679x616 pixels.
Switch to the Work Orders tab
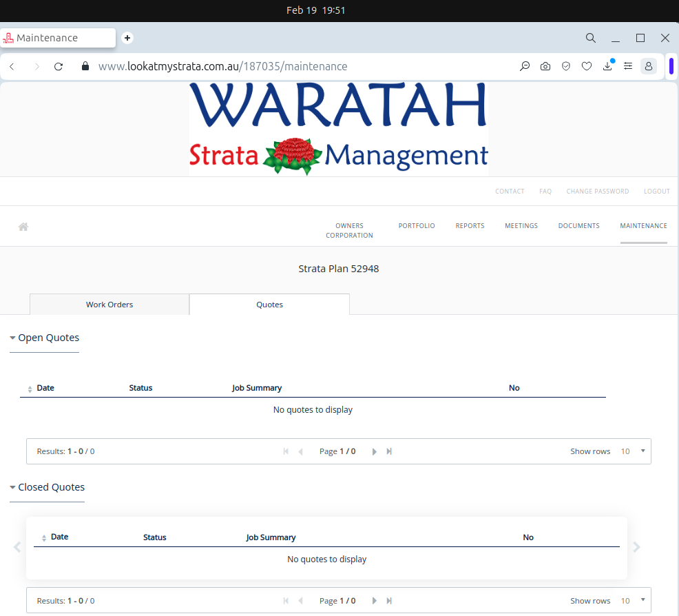[x=109, y=305]
